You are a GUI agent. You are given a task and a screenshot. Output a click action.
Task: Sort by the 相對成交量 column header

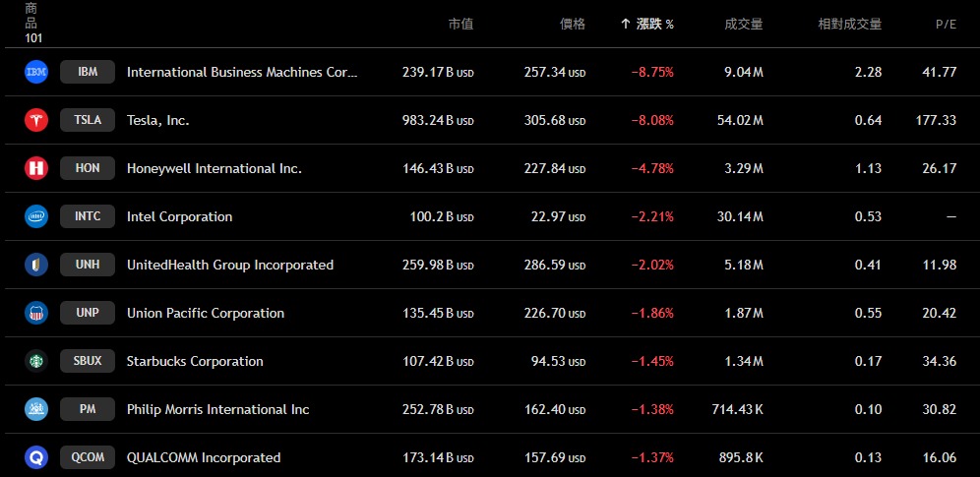(x=850, y=24)
